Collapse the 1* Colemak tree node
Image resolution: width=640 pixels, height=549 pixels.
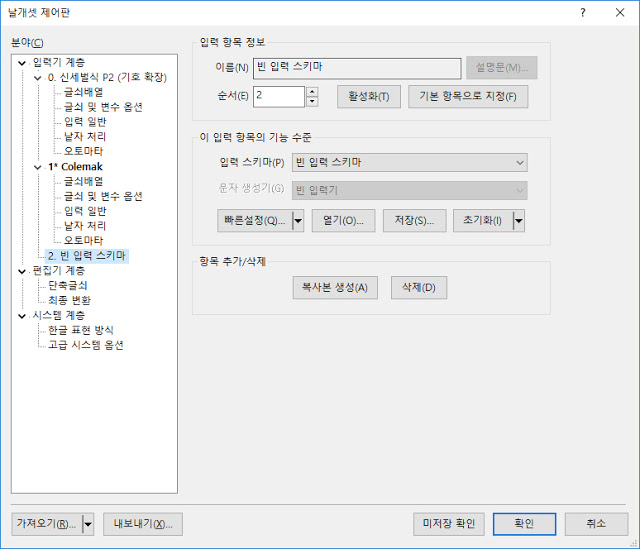(x=38, y=167)
